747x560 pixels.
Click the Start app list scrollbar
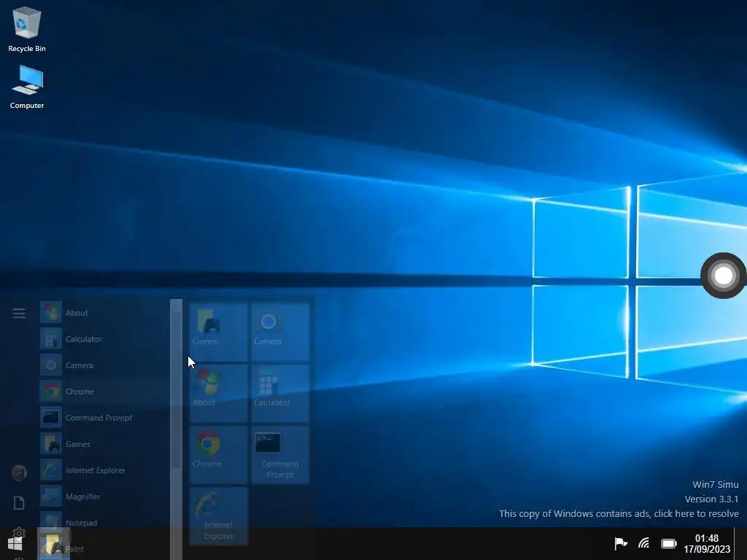pyautogui.click(x=177, y=429)
